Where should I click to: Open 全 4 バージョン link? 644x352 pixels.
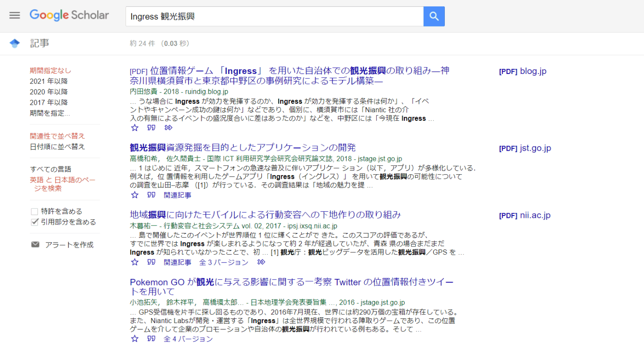point(188,339)
